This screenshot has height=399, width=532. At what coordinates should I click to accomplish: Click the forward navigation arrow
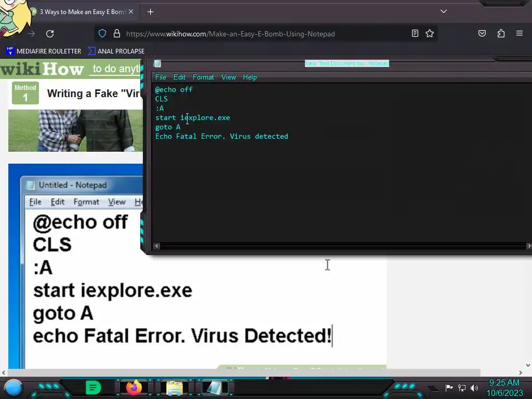tap(31, 34)
